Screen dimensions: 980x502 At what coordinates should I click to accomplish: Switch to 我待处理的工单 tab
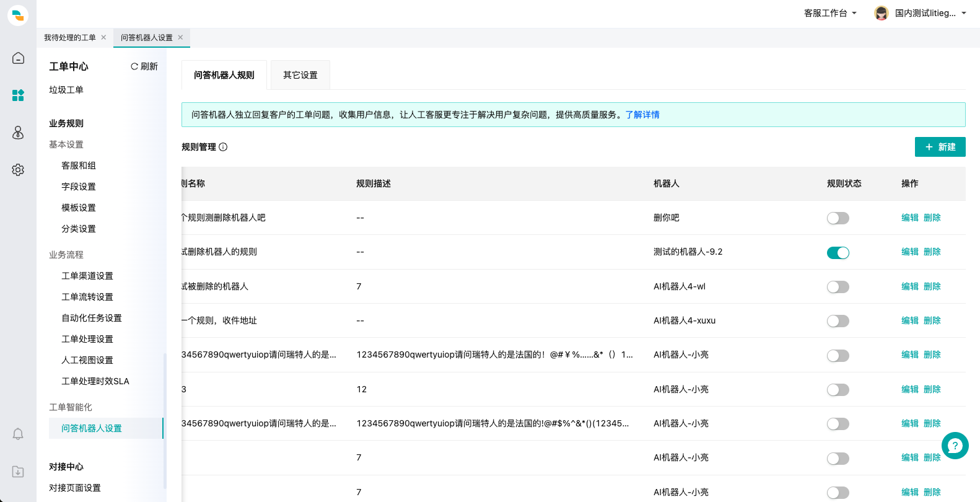point(70,37)
